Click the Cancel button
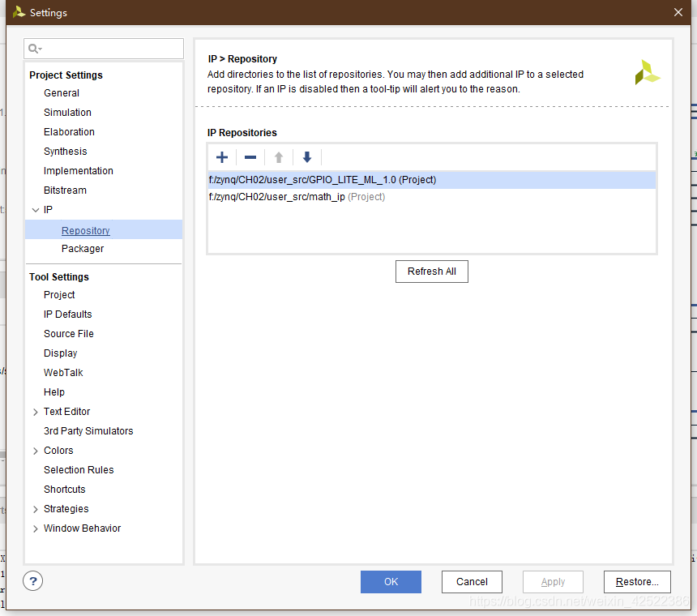The width and height of the screenshot is (697, 616). click(x=472, y=582)
